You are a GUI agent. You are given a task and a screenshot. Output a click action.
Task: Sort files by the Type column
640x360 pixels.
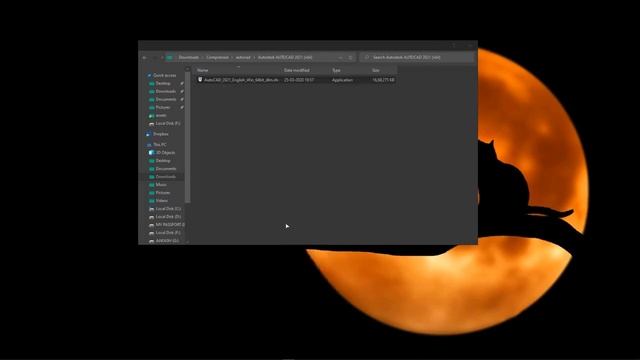point(336,70)
